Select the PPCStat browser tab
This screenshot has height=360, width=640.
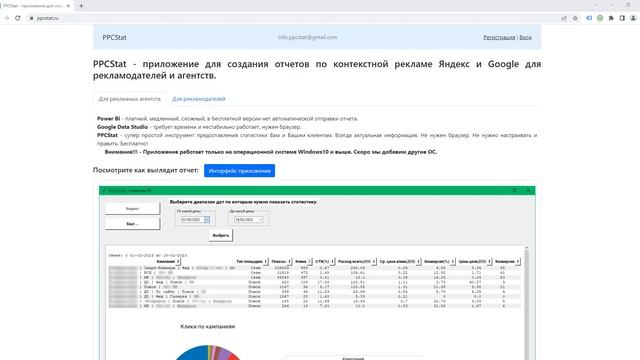[x=36, y=6]
